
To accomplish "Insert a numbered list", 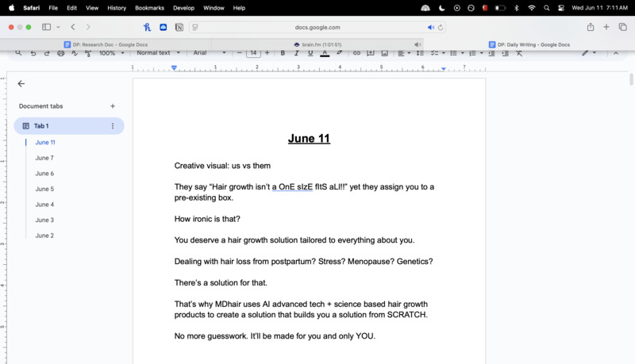I will coord(472,53).
